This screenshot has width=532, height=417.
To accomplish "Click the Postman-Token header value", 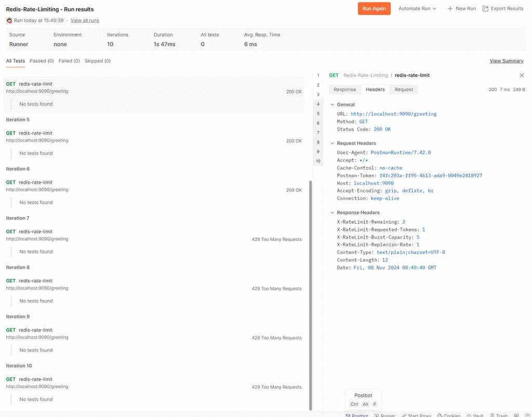I will tap(431, 176).
